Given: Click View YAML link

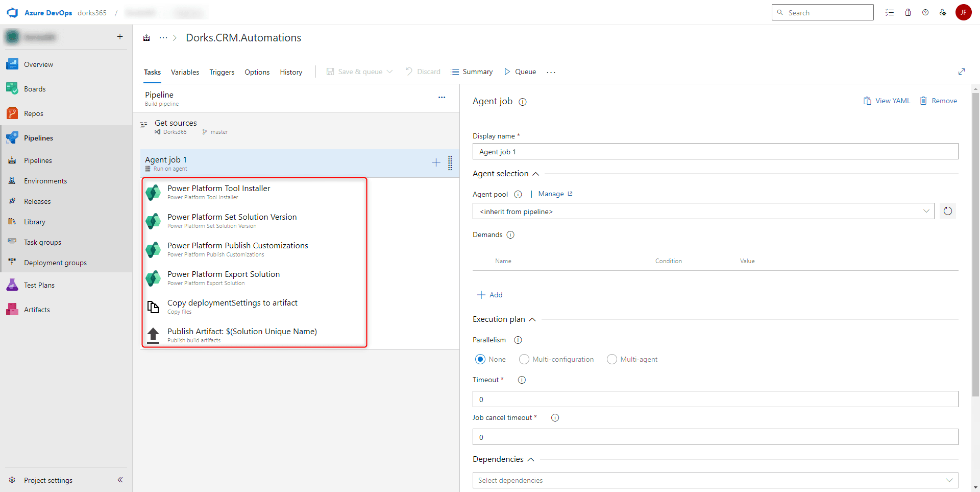Looking at the screenshot, I should [x=887, y=101].
